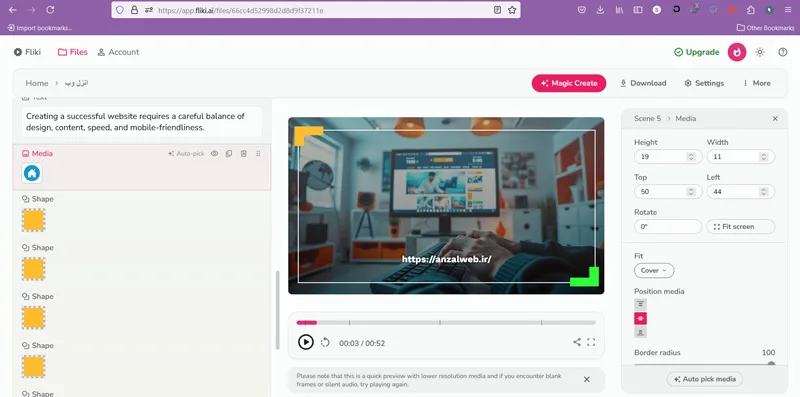Open the Fit Cover dropdown
This screenshot has height=397, width=800.
click(654, 270)
